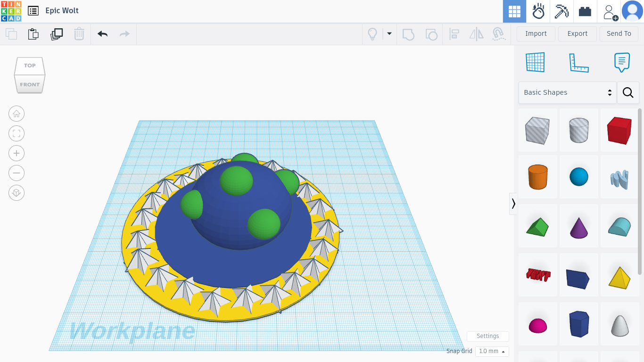Click the Zoom in icon
The height and width of the screenshot is (362, 644).
[x=17, y=153]
